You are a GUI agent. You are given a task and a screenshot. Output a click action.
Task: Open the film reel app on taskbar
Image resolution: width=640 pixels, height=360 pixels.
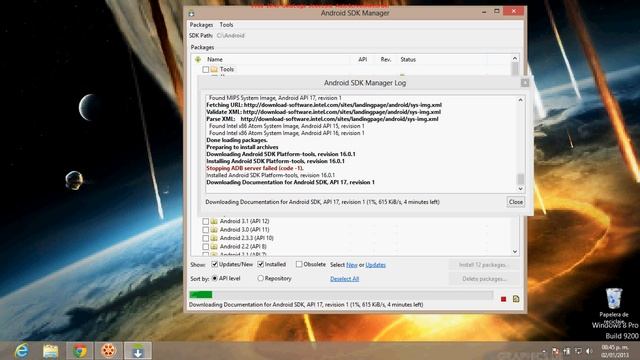(x=108, y=351)
